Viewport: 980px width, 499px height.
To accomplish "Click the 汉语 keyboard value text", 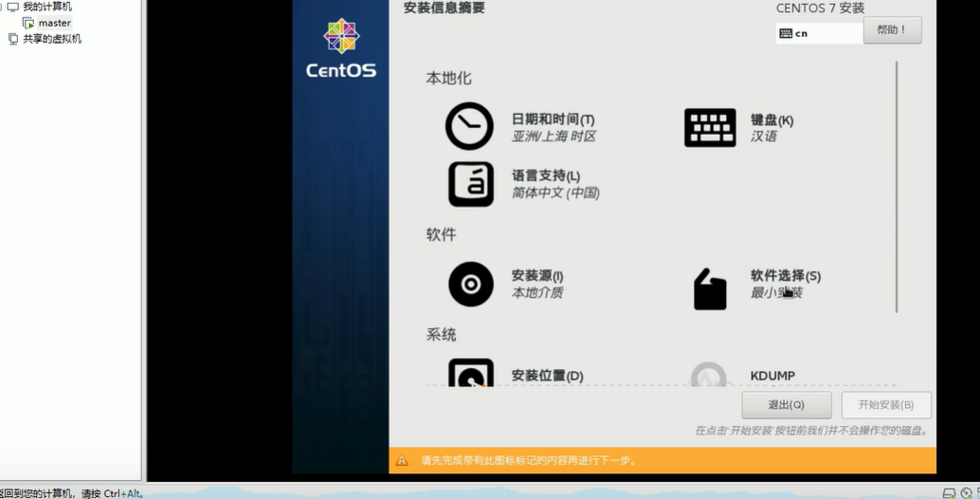I will (x=763, y=137).
